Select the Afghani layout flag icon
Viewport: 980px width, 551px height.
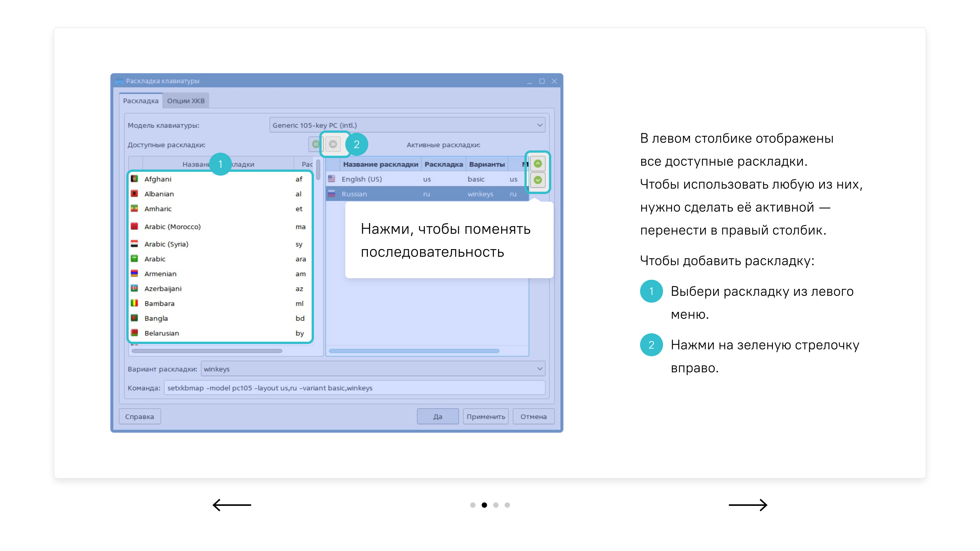(x=134, y=179)
